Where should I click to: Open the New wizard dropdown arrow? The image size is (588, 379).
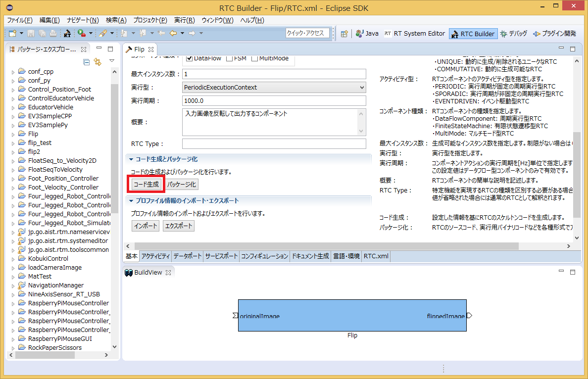(21, 33)
